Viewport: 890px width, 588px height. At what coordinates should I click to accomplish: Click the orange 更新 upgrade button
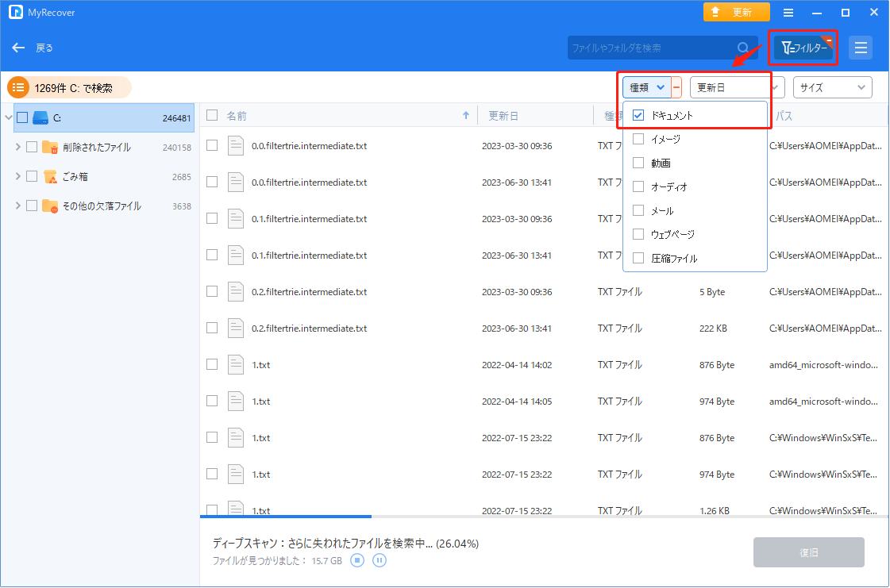tap(736, 13)
